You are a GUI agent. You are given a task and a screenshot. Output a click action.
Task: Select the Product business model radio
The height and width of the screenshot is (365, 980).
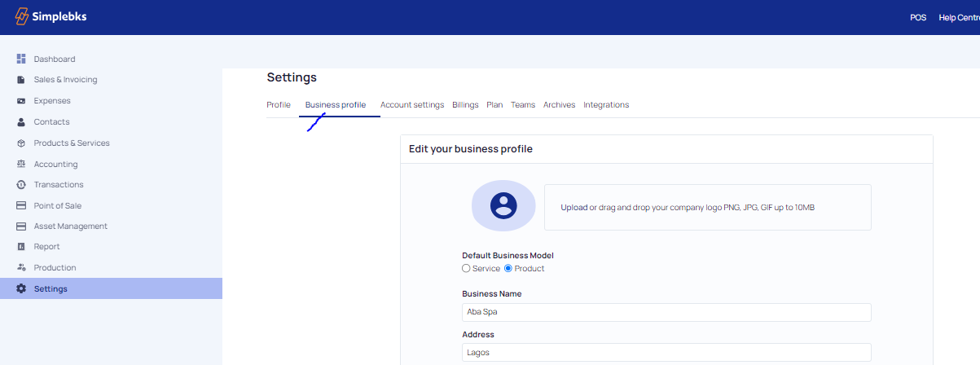point(508,268)
